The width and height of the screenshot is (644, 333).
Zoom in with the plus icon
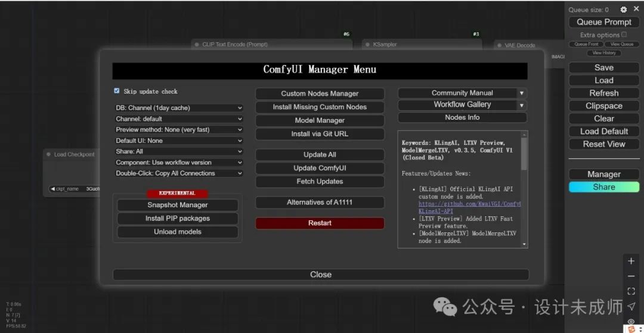coord(631,261)
